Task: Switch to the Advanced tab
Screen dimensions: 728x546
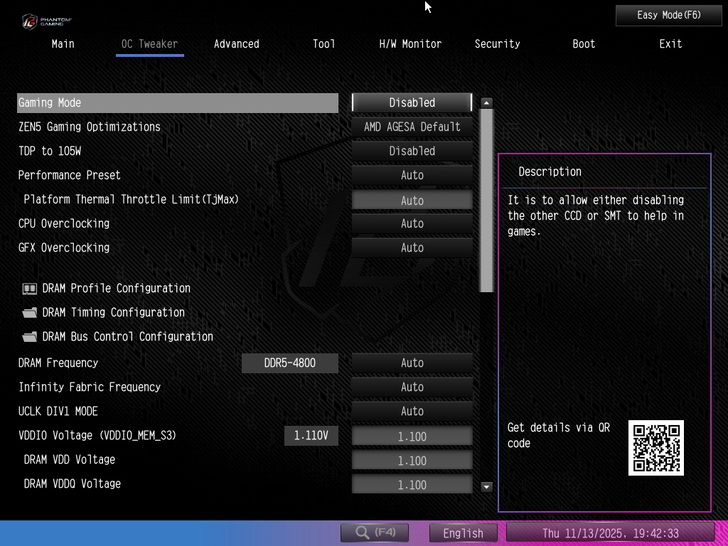Action: click(236, 44)
